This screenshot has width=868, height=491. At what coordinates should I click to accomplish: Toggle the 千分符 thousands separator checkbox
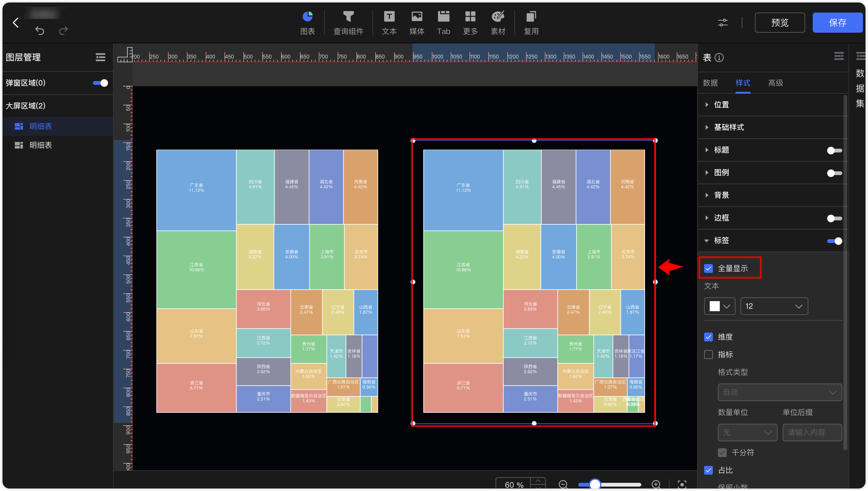(x=722, y=453)
